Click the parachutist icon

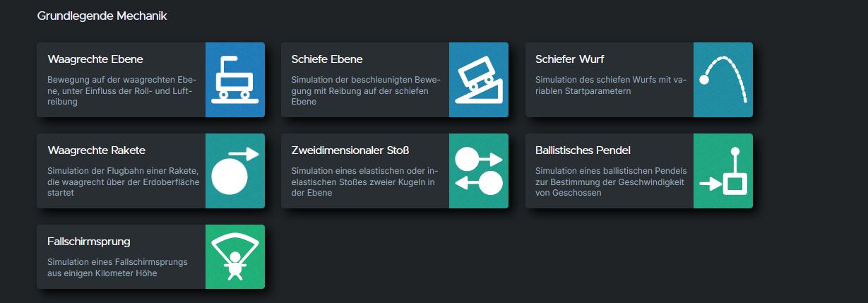click(234, 257)
